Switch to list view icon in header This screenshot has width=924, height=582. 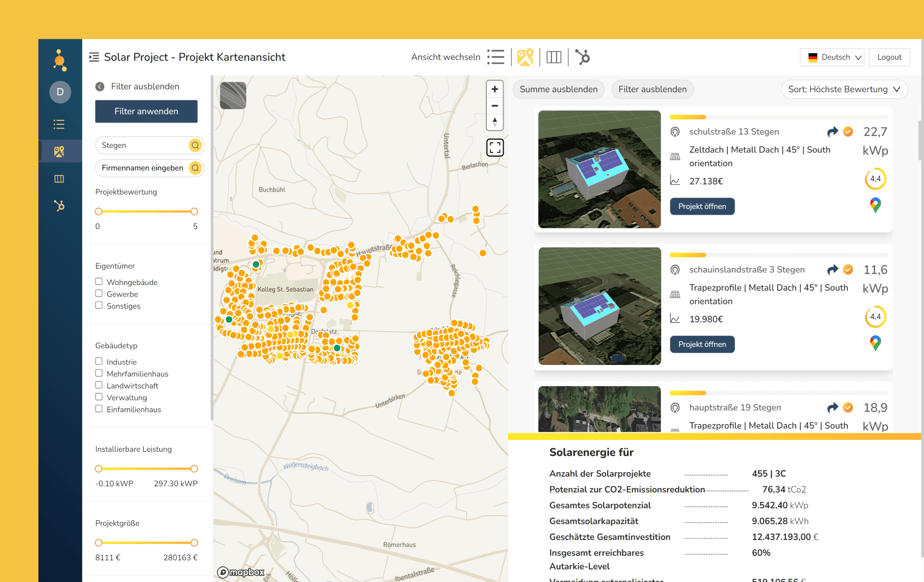point(496,57)
